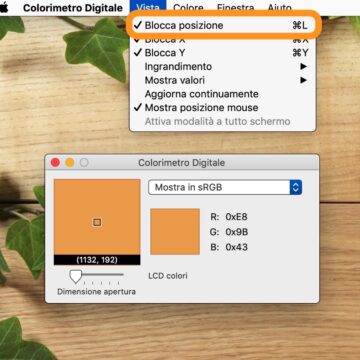This screenshot has width=360, height=360.
Task: Expand the Mostra valori submenu
Action: [223, 80]
